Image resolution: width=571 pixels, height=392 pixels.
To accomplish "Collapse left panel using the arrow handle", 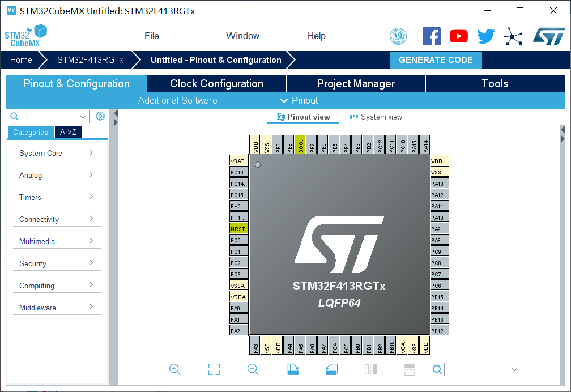I will [116, 114].
